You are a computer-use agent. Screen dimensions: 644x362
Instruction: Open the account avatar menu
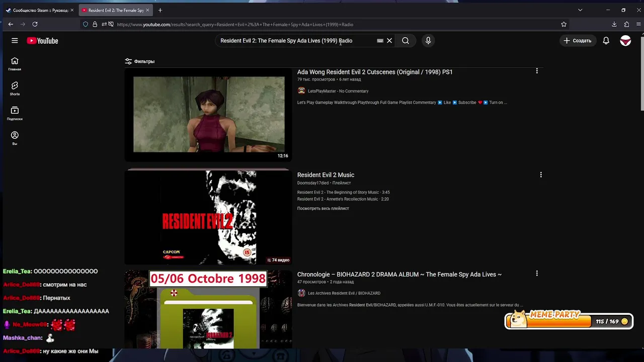(x=625, y=41)
